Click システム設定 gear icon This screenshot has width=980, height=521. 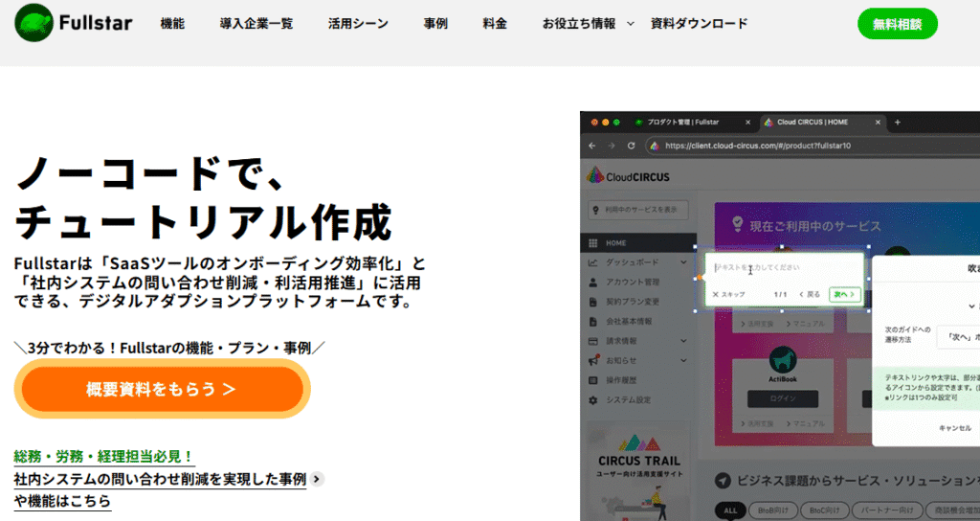(x=593, y=399)
